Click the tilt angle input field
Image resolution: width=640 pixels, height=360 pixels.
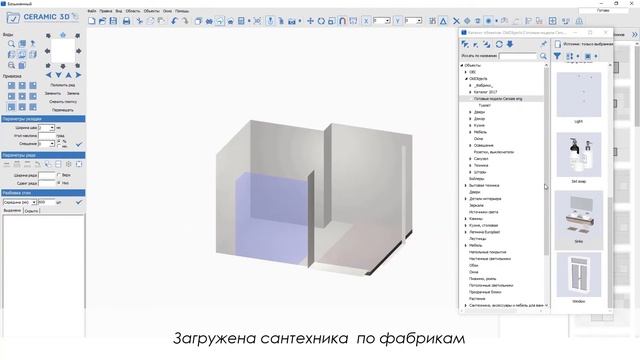tap(47, 136)
